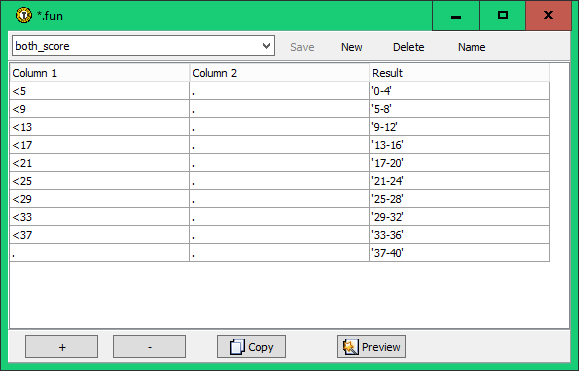
Task: Select the result cell '9-12'
Action: click(459, 127)
